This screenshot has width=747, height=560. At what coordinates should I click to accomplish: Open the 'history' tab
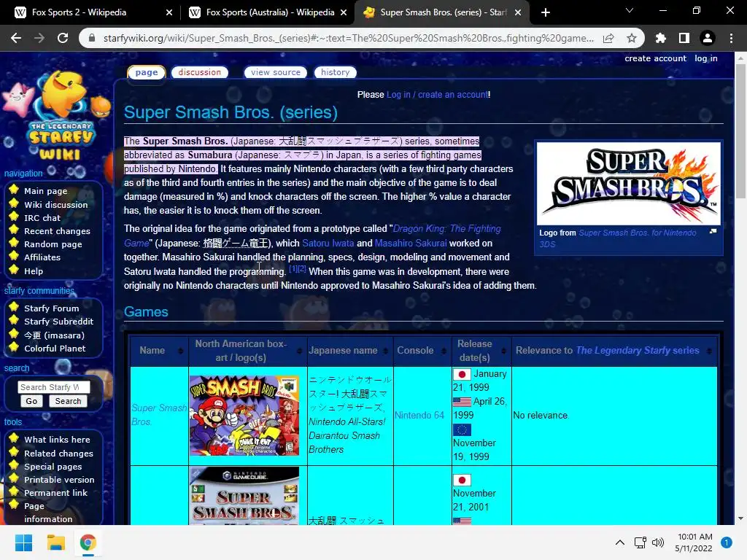pos(336,72)
